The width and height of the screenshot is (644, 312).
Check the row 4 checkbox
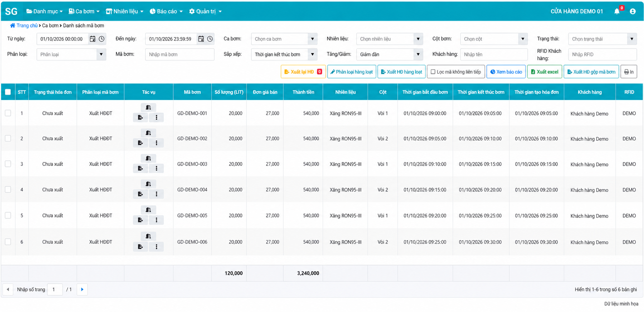tap(8, 189)
